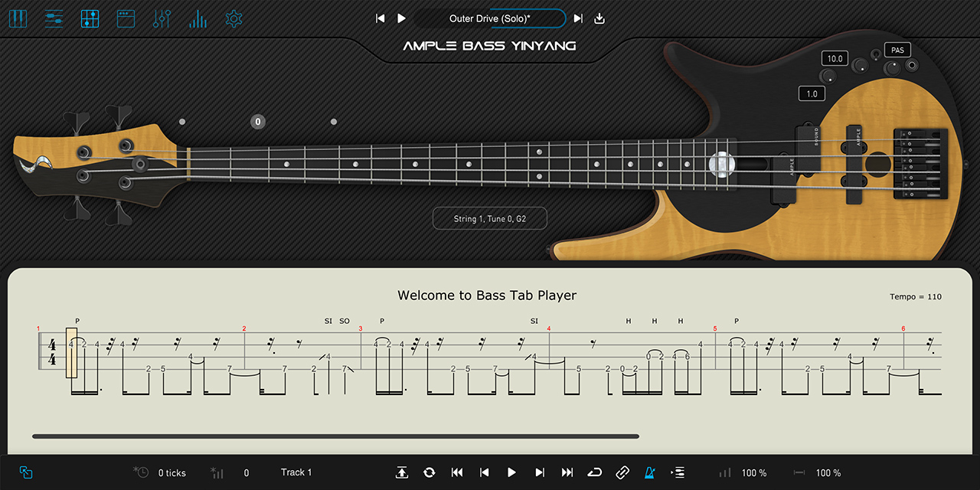
Task: Click the velocity offset value 0
Action: coord(247,473)
